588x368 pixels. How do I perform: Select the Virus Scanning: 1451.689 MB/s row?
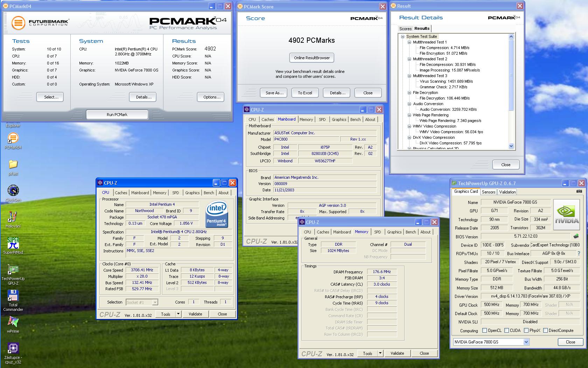[446, 81]
